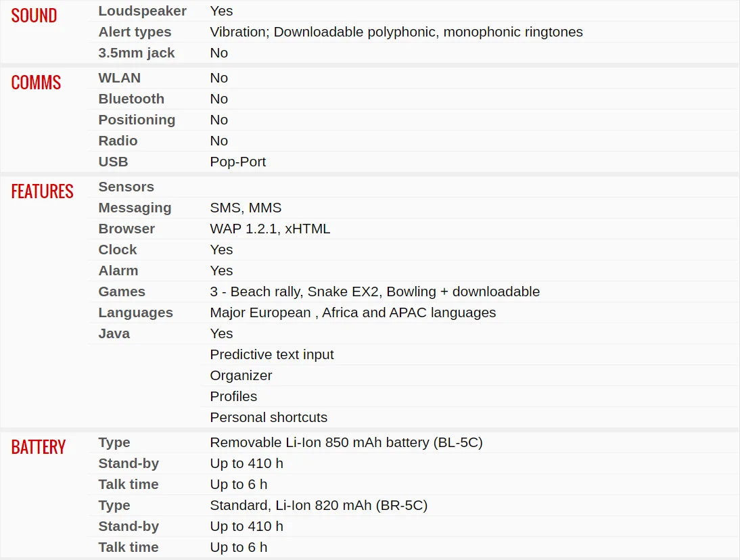Open the Java spec label

[x=114, y=333]
